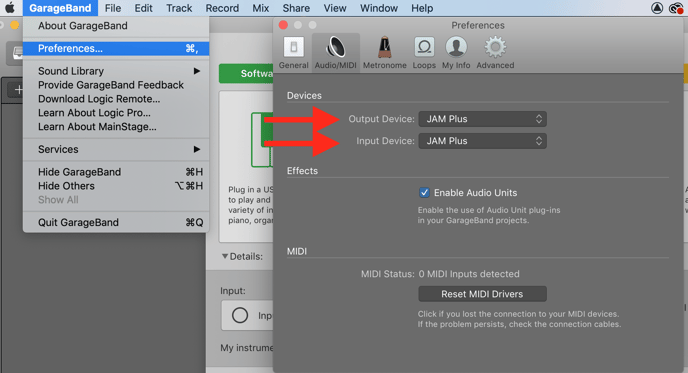Close the Preferences window
This screenshot has width=688, height=373.
point(283,25)
